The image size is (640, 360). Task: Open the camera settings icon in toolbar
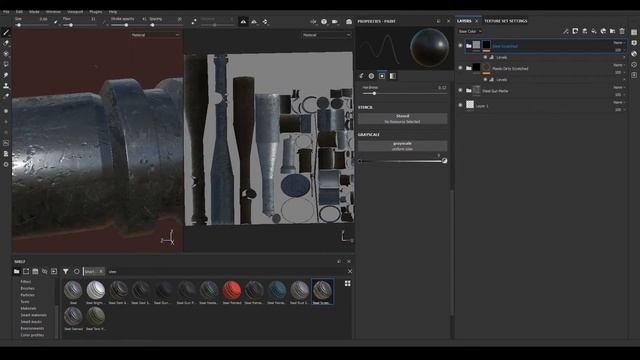coord(335,22)
